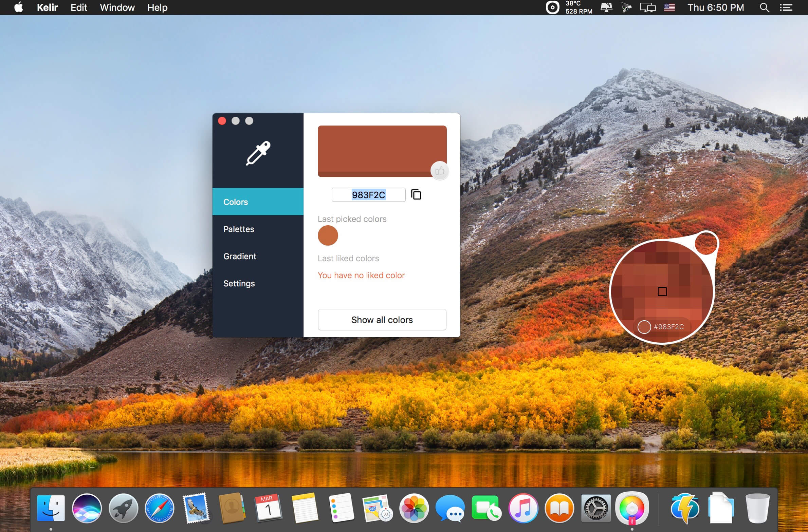
Task: Open Launchpad rocket icon in the Dock
Action: 123,508
